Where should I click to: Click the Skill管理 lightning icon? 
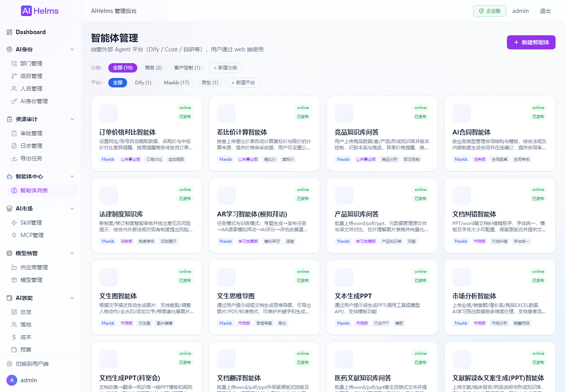(x=14, y=223)
